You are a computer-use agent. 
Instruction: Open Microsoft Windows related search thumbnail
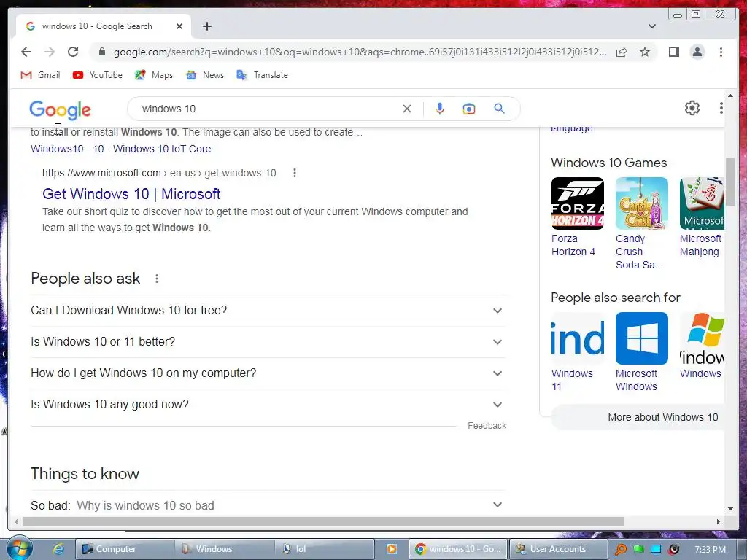[x=642, y=338]
